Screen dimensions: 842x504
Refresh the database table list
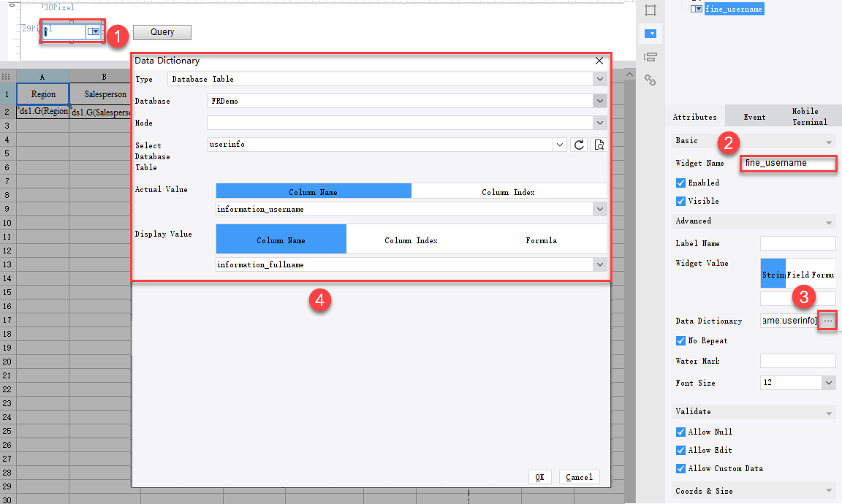[x=579, y=145]
